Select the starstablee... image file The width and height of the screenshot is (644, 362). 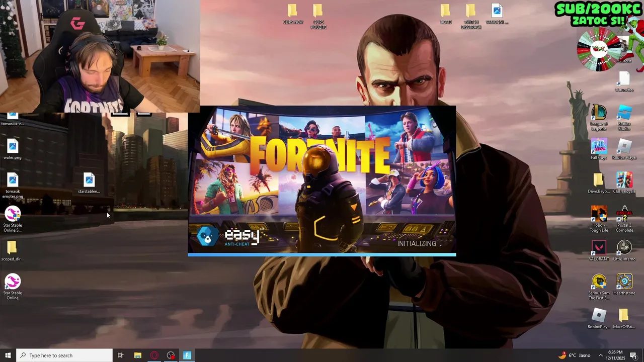pos(89,183)
